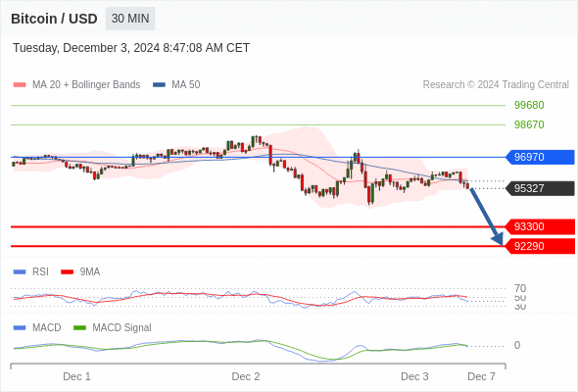Click the MACD legend marker

20,327
